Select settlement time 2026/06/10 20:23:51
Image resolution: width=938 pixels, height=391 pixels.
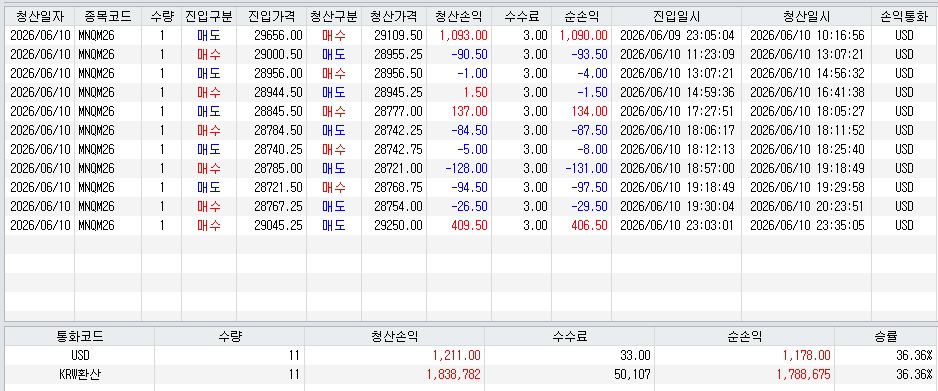pos(807,207)
